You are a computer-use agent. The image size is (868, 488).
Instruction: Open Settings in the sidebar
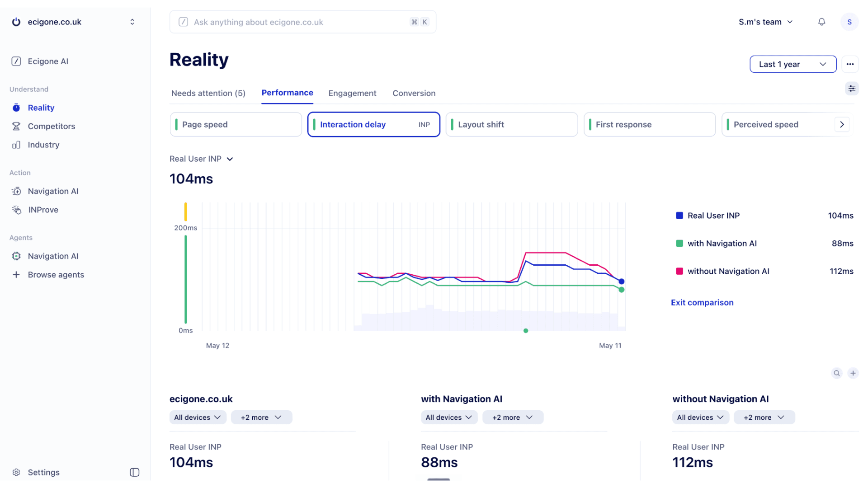[x=43, y=472]
